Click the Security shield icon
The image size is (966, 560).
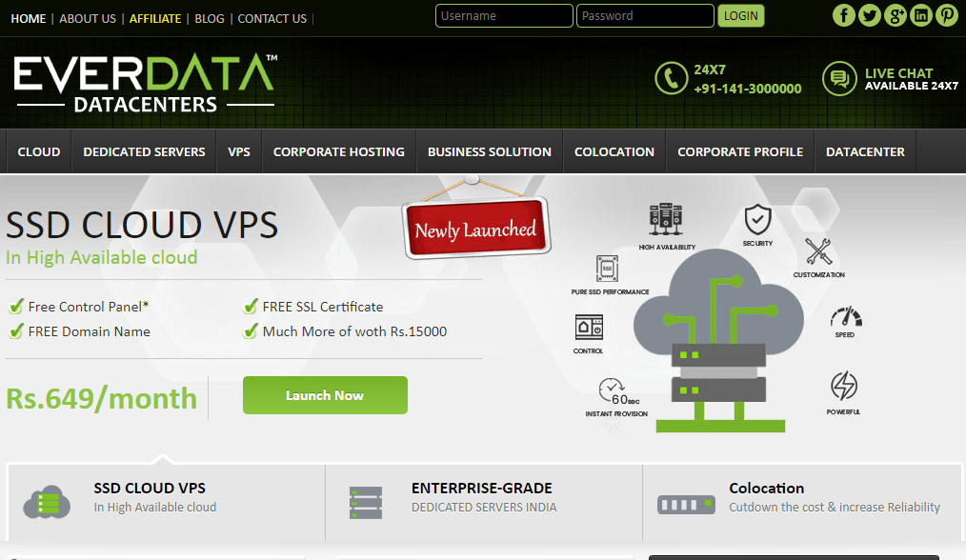(757, 219)
